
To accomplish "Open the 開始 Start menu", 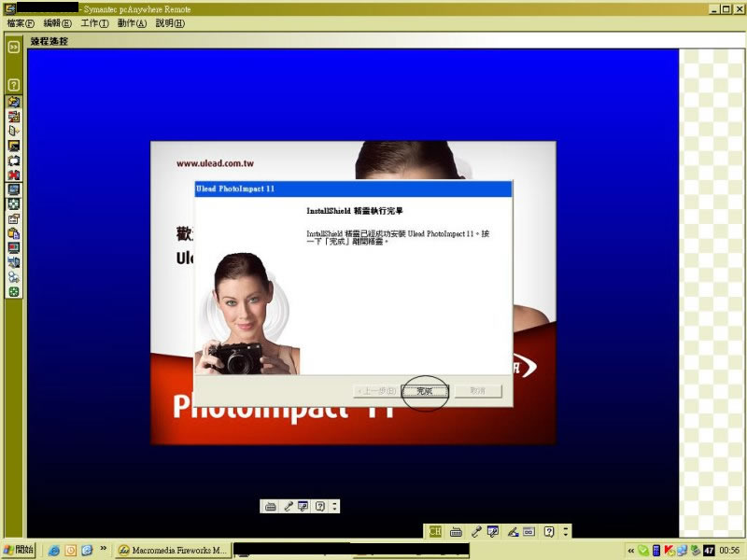I will tap(18, 550).
